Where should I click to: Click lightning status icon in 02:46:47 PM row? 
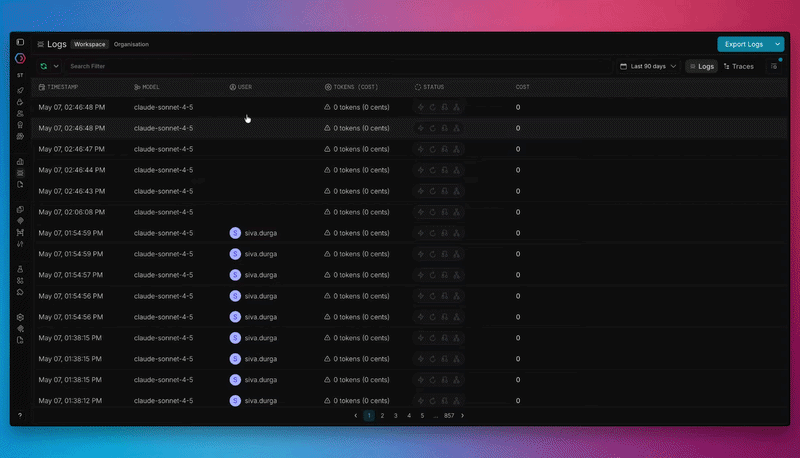(421, 149)
